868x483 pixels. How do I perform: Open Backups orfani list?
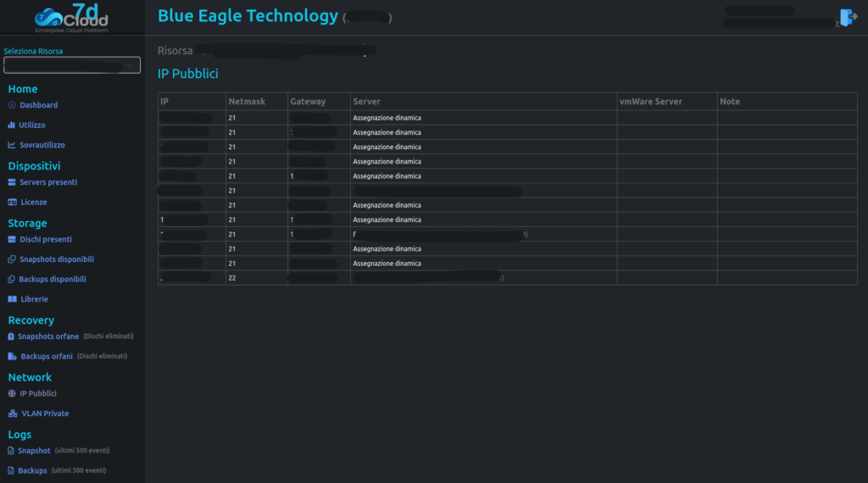pyautogui.click(x=46, y=357)
